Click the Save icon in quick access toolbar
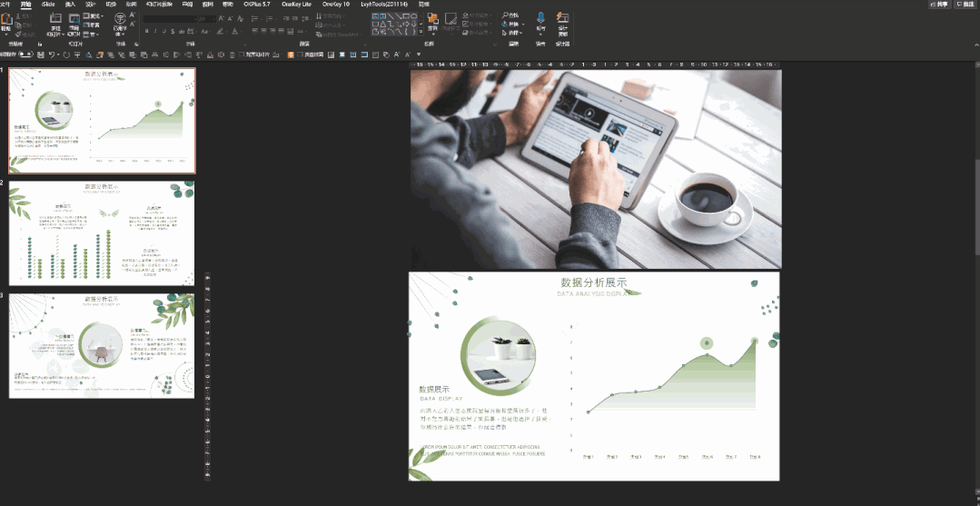Viewport: 980px width, 506px height. coord(40,55)
